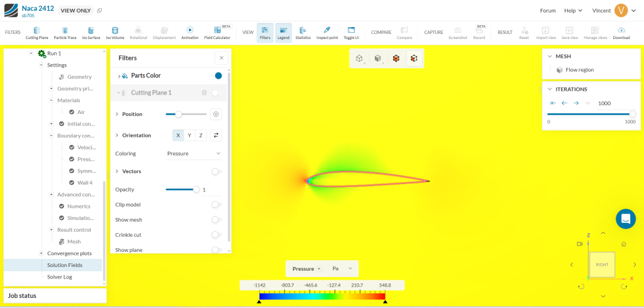This screenshot has width=644, height=308.
Task: Activate the Inspect point tool
Action: (326, 33)
